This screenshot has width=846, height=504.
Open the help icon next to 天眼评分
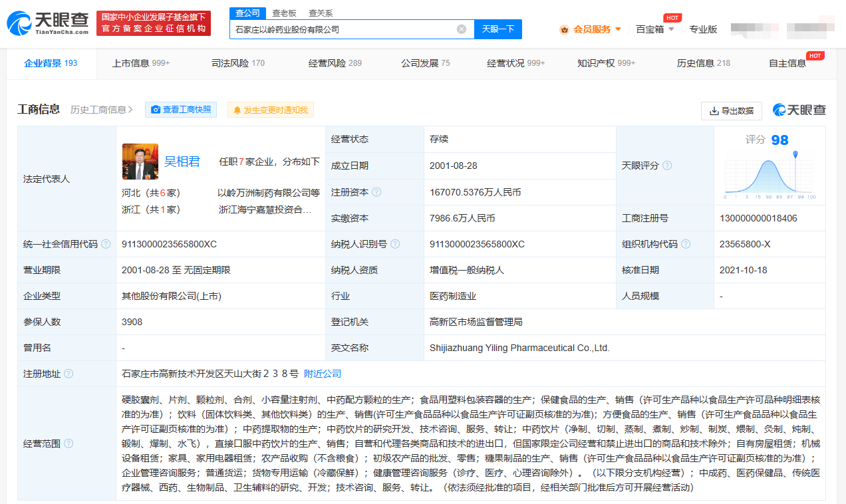(667, 166)
